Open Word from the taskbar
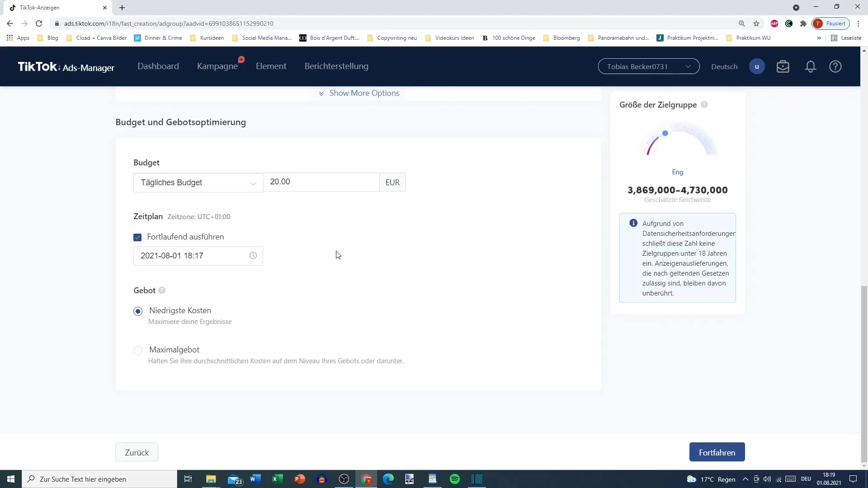This screenshot has height=488, width=868. (255, 479)
